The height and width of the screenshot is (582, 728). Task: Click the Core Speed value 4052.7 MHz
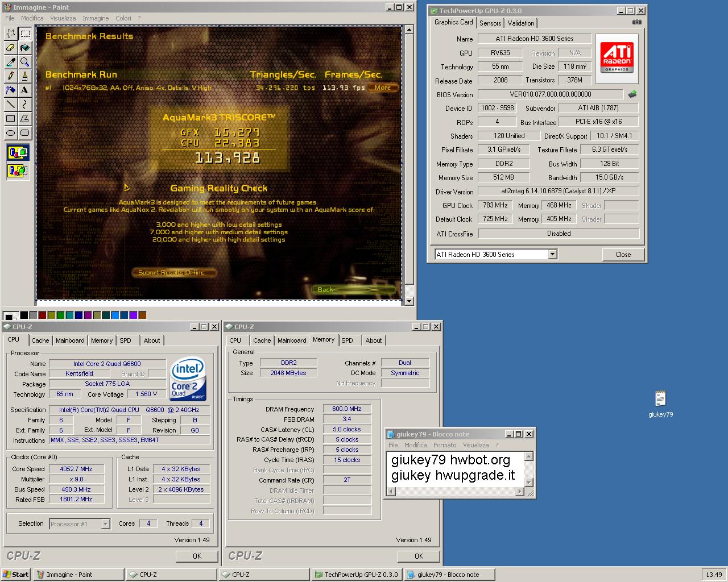(x=76, y=469)
